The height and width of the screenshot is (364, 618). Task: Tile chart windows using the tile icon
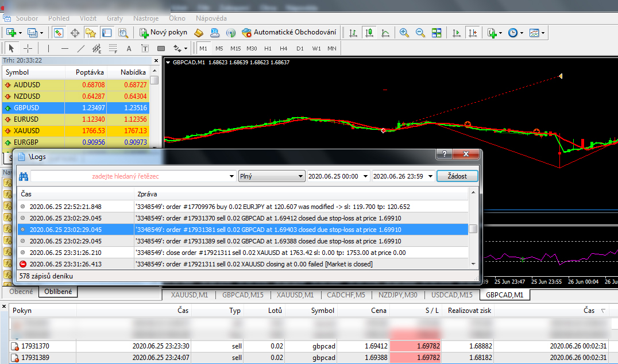(x=437, y=33)
